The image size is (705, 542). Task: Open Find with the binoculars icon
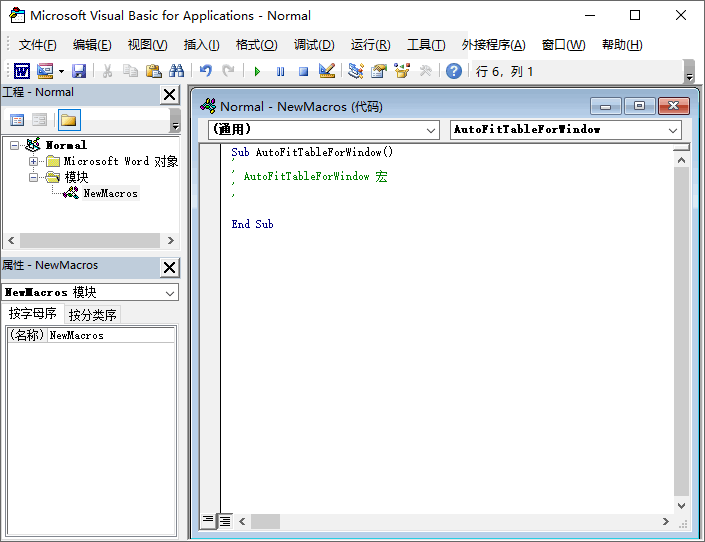[x=176, y=71]
